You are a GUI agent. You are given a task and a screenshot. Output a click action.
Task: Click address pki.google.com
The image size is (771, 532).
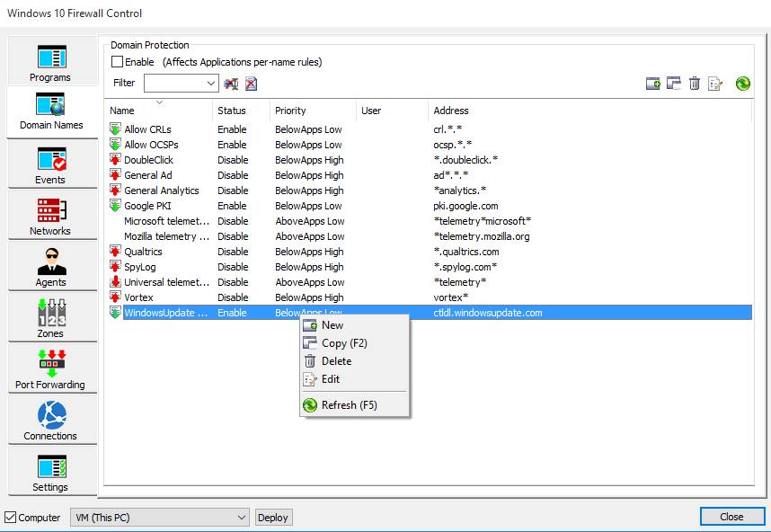[465, 206]
